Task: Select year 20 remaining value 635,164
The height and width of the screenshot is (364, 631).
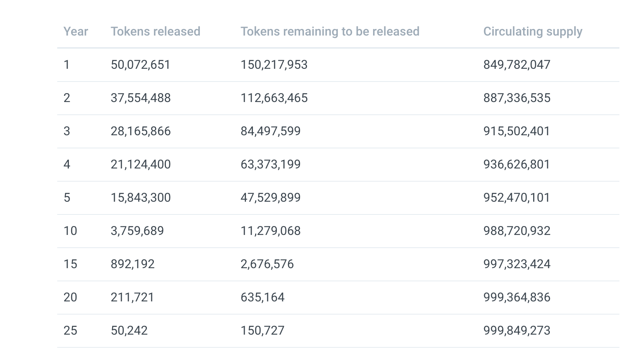Action: point(262,297)
